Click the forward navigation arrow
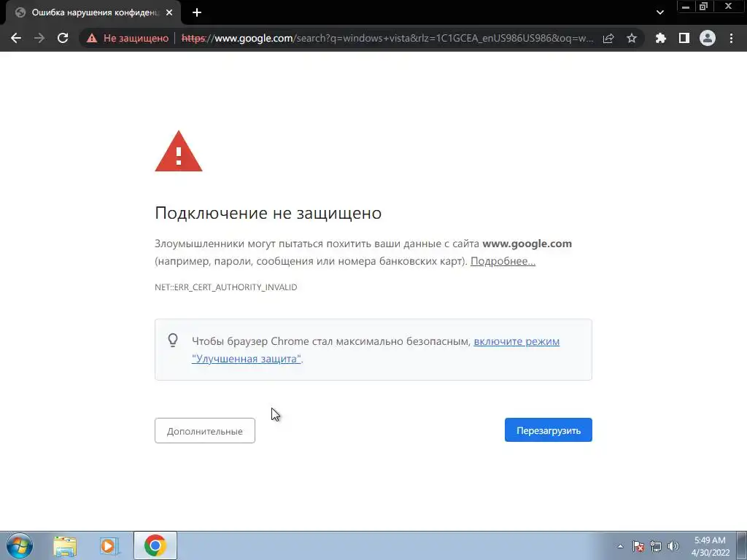 [39, 38]
